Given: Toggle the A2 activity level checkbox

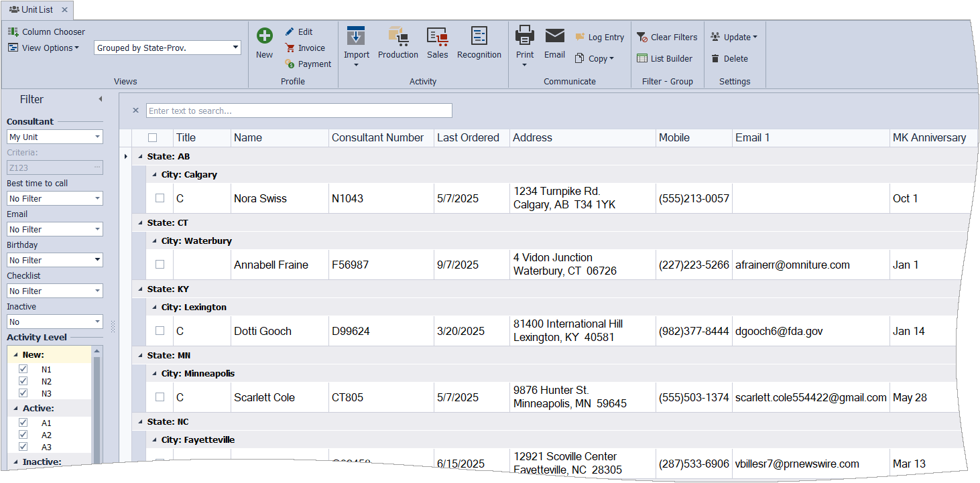Looking at the screenshot, I should pyautogui.click(x=23, y=435).
